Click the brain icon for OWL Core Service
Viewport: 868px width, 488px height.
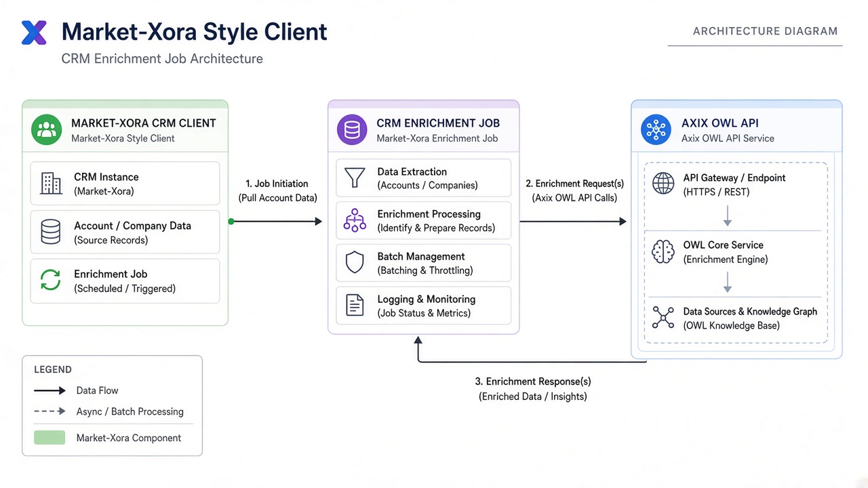pos(663,251)
